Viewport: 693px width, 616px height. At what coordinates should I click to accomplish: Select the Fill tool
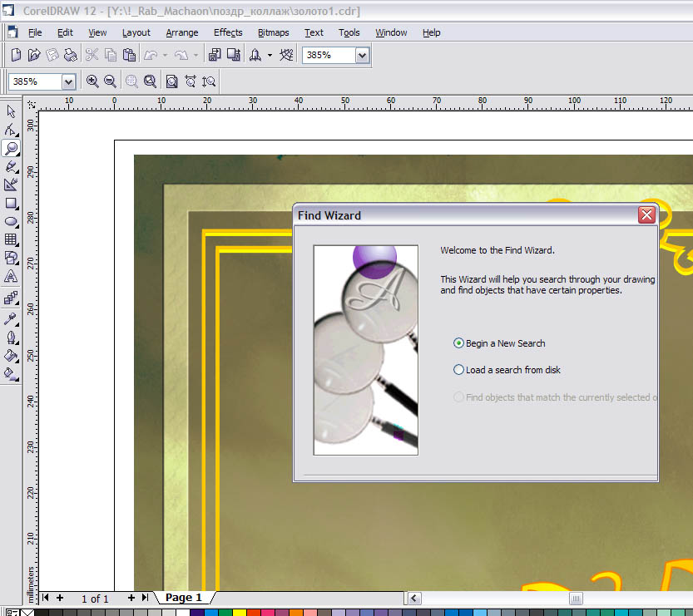(11, 356)
